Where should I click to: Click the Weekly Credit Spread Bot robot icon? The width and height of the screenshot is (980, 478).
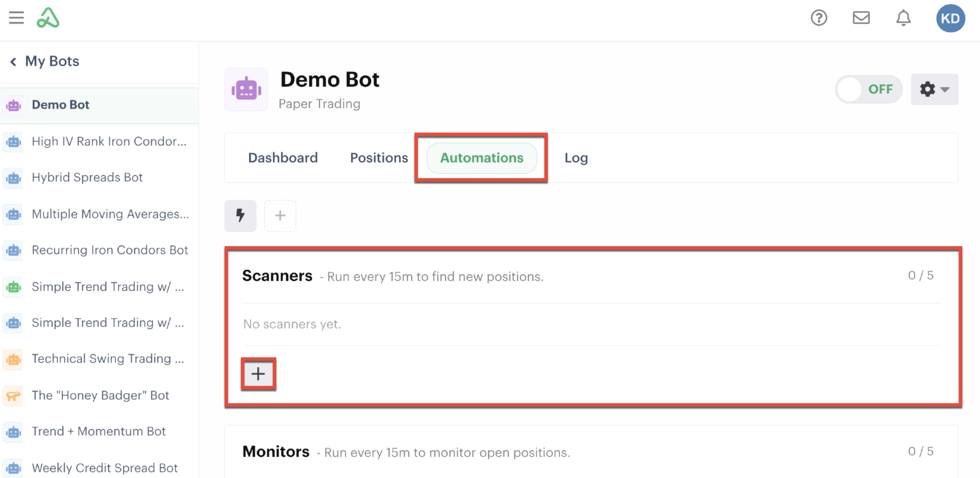coord(13,468)
